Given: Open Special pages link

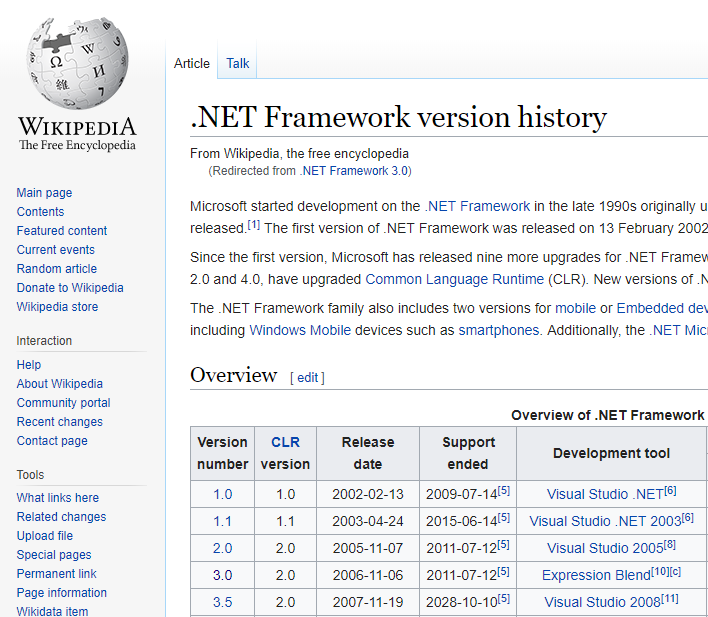Looking at the screenshot, I should pyautogui.click(x=54, y=554).
